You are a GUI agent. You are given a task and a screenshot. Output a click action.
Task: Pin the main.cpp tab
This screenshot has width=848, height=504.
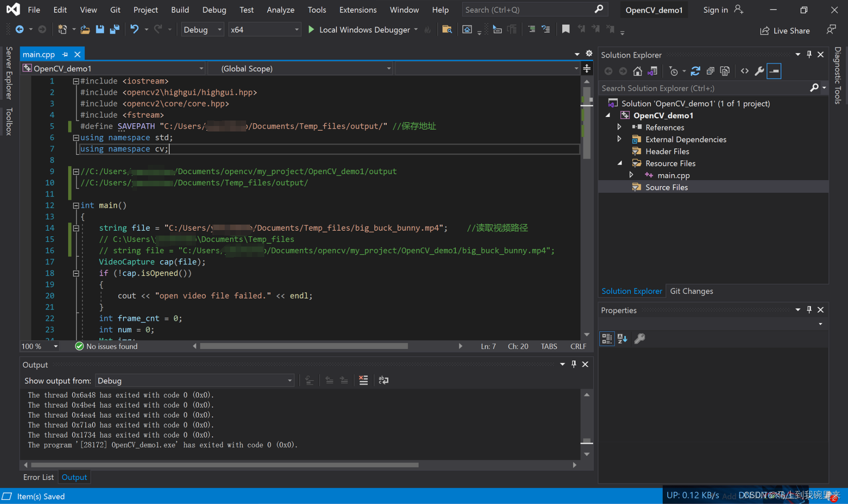(65, 54)
